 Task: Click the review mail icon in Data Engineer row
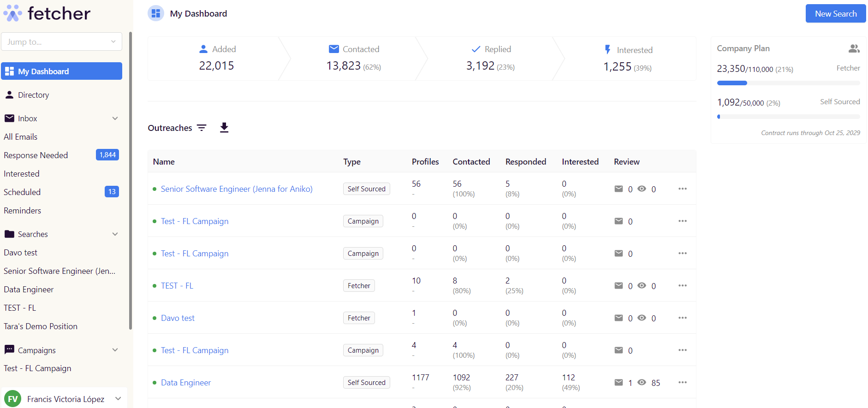(x=619, y=382)
